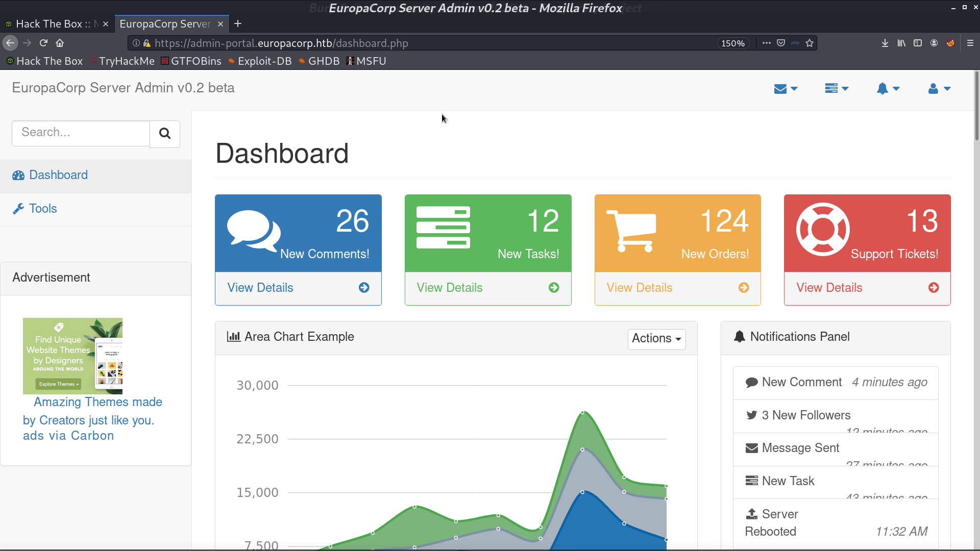Click the page vertical scrollbar

click(x=976, y=106)
